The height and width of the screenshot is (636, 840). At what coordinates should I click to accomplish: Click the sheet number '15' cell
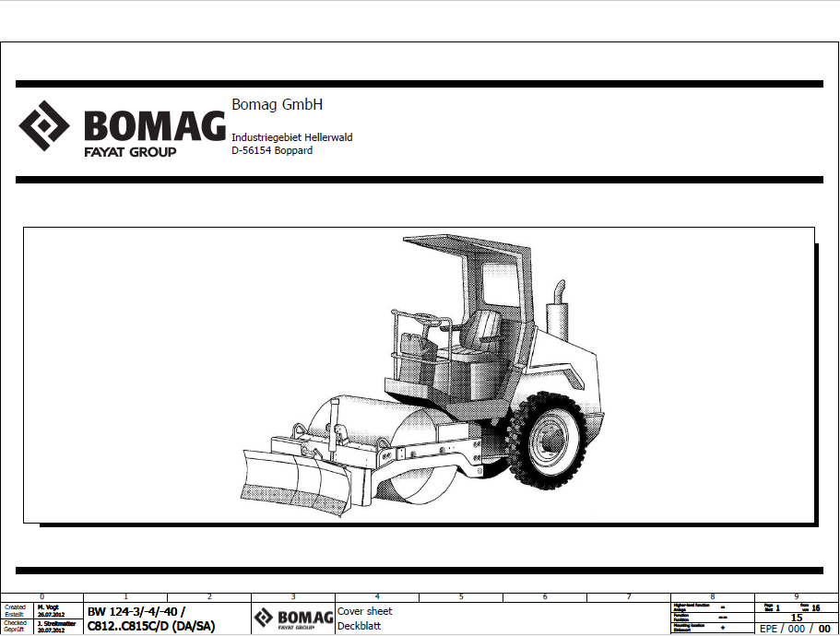(x=797, y=618)
